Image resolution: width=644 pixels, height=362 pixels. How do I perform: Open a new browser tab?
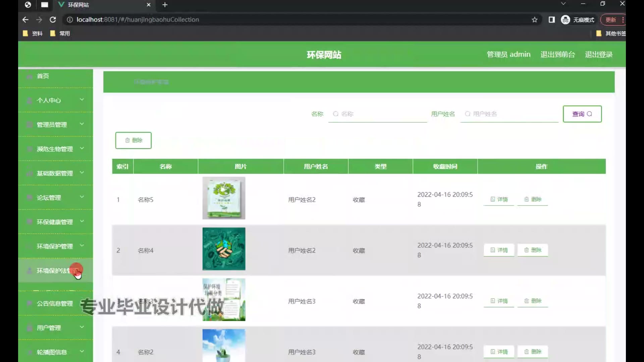coord(165,5)
